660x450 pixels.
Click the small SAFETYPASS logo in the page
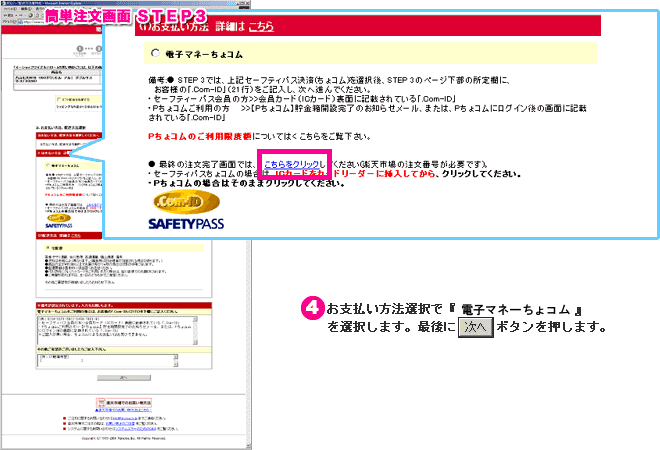[x=59, y=226]
